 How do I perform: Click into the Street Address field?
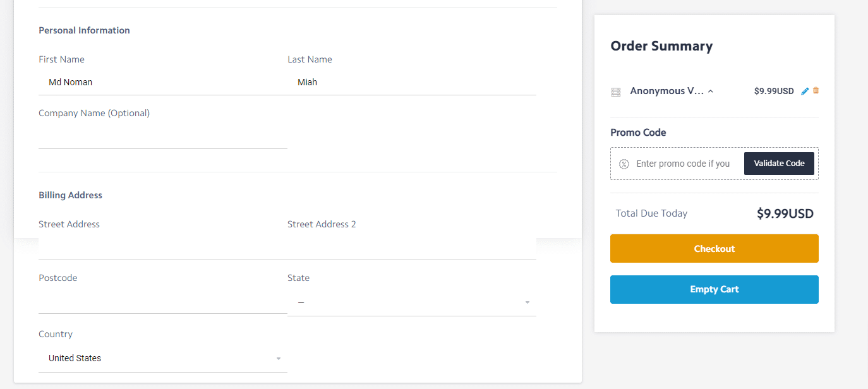(163, 247)
